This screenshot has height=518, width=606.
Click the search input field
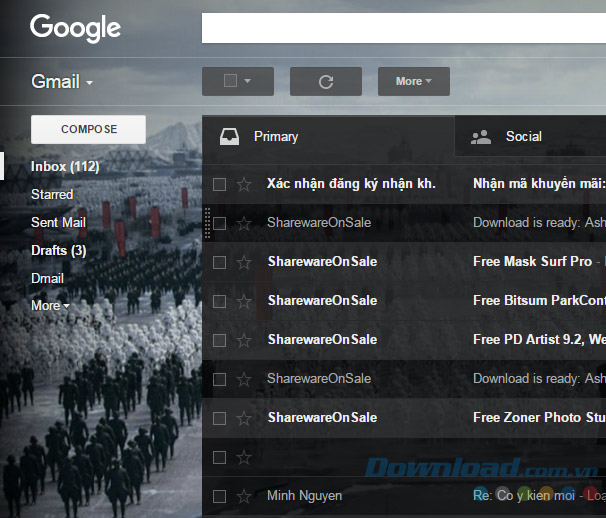coord(403,28)
